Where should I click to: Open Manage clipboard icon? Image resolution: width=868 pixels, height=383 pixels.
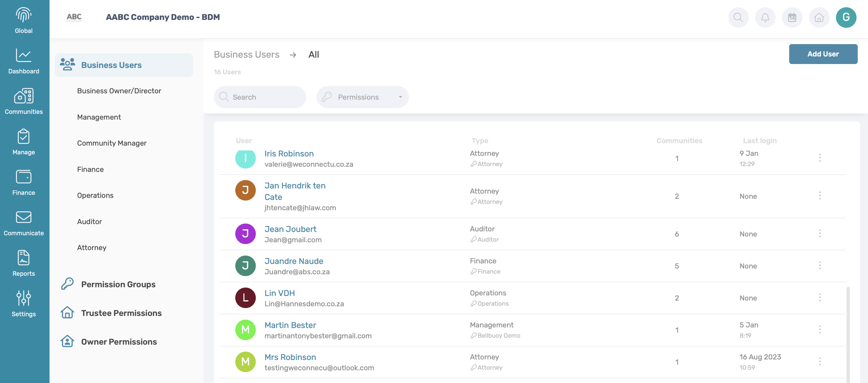[x=24, y=137]
